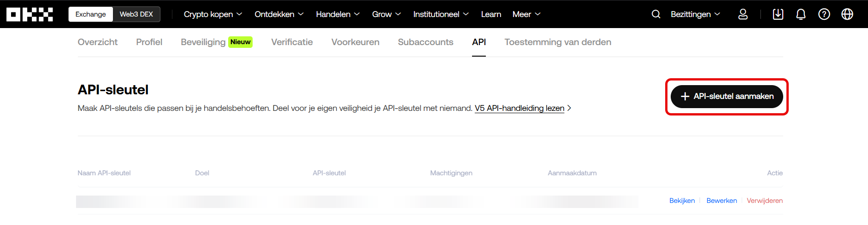
Task: Click Bekijken for the API key
Action: click(682, 201)
